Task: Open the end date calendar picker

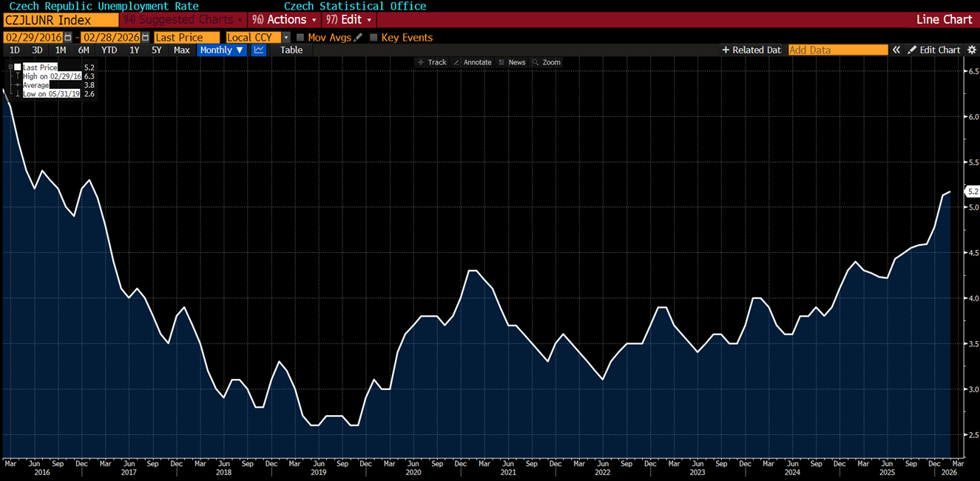Action: click(146, 37)
